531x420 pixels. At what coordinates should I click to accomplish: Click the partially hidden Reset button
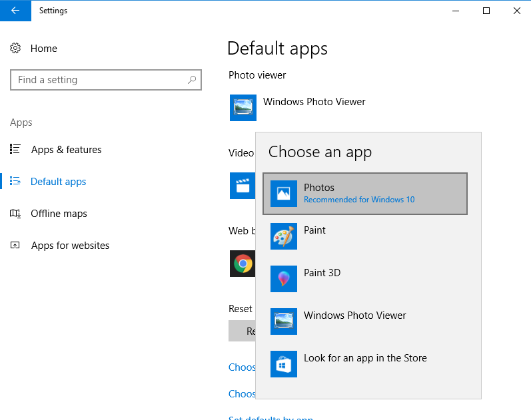[x=242, y=331]
